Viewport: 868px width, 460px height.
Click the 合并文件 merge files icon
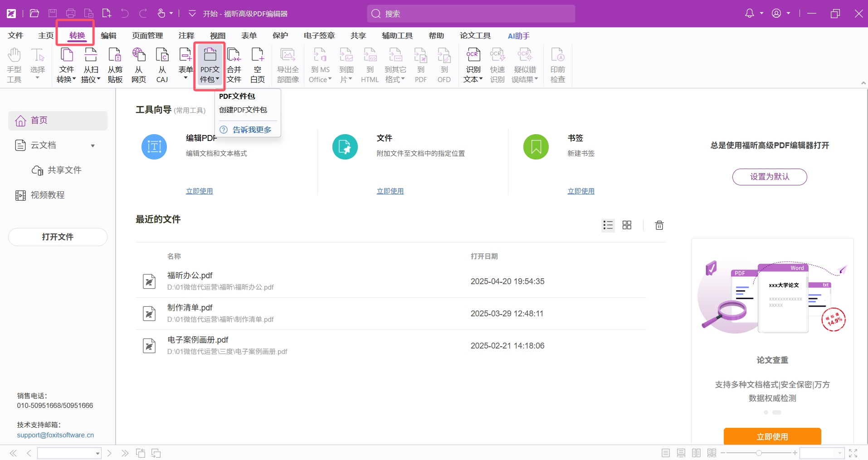(x=234, y=65)
